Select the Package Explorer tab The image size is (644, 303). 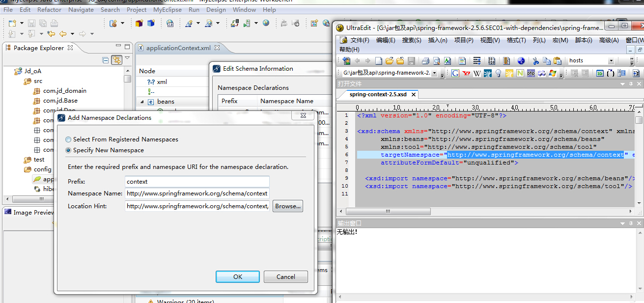[x=39, y=48]
